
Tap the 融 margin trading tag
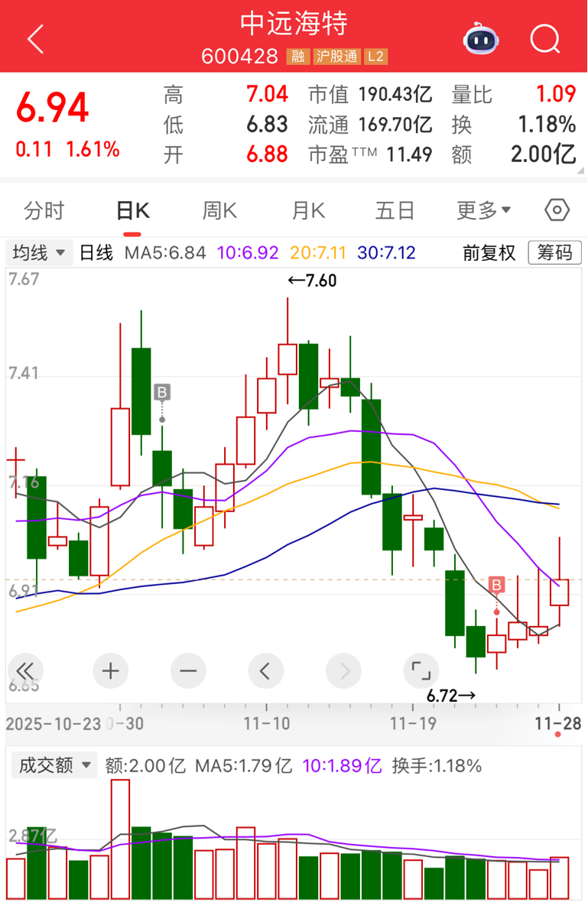click(298, 57)
